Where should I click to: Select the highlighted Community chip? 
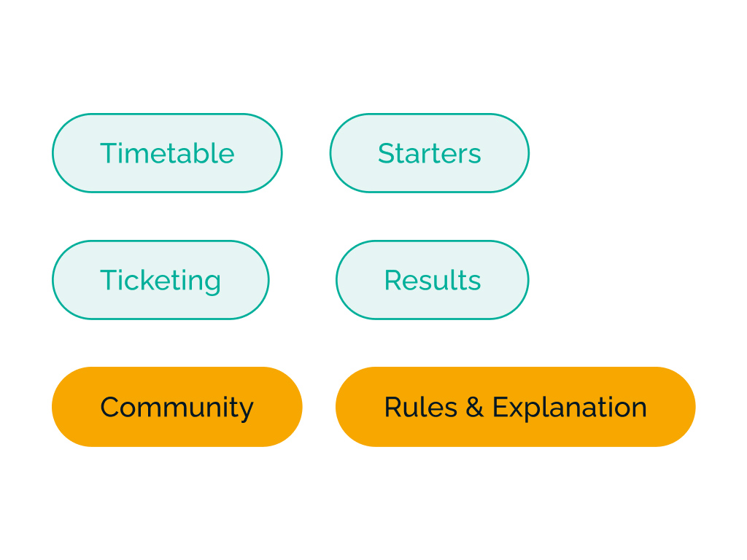tap(177, 407)
